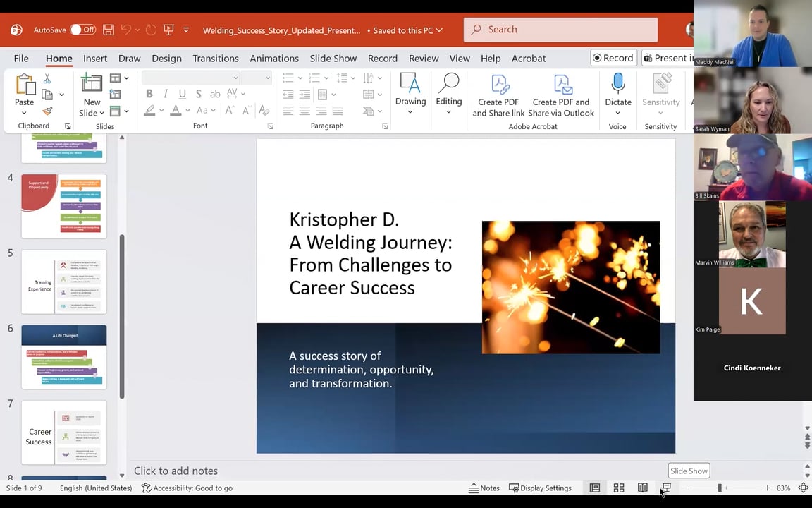Image resolution: width=812 pixels, height=508 pixels.
Task: Click the Paste clipboard icon
Action: (25, 85)
